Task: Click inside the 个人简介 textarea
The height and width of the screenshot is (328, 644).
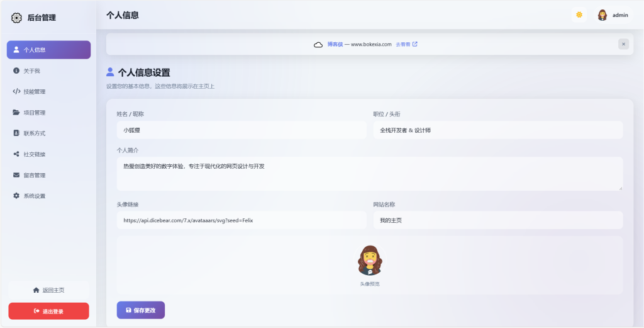Action: coord(370,174)
